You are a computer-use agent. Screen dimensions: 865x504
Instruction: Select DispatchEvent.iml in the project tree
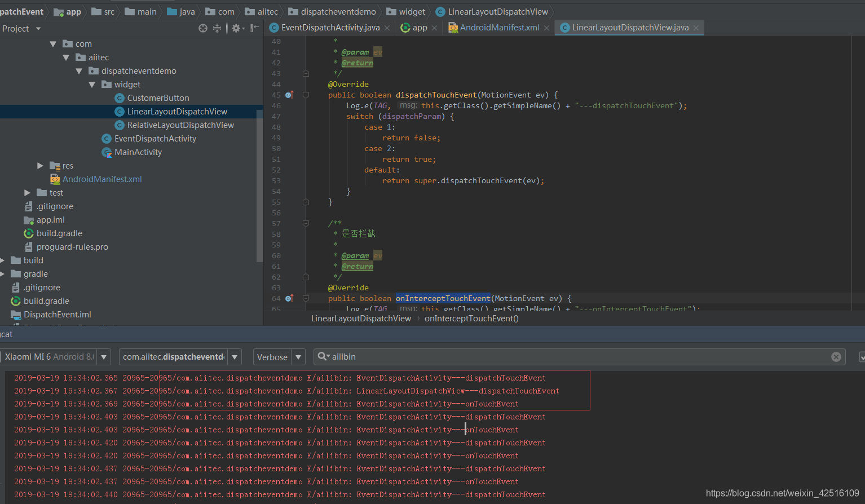click(x=57, y=314)
